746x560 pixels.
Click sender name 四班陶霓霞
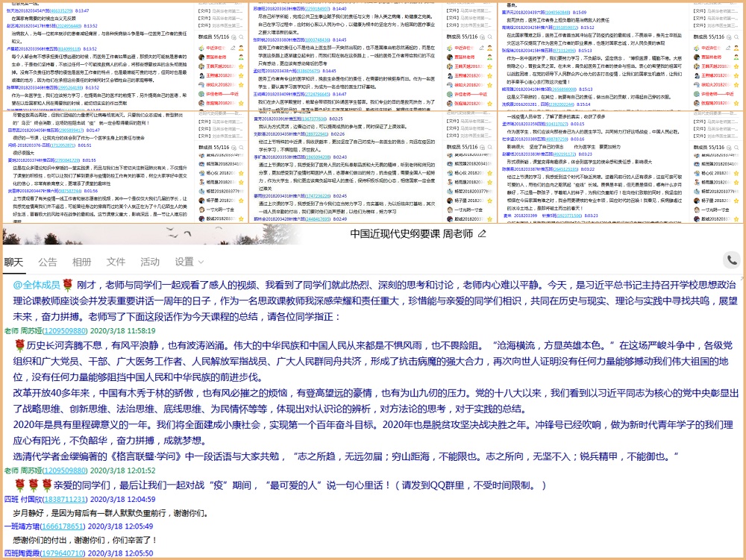point(22,553)
